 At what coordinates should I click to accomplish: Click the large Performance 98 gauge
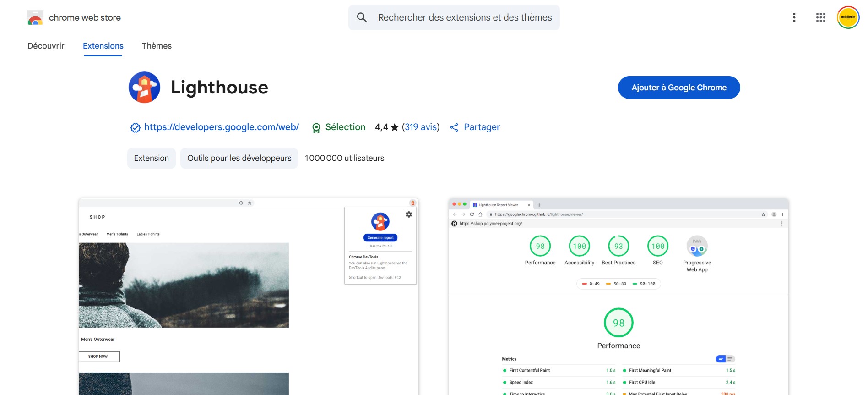coord(618,323)
